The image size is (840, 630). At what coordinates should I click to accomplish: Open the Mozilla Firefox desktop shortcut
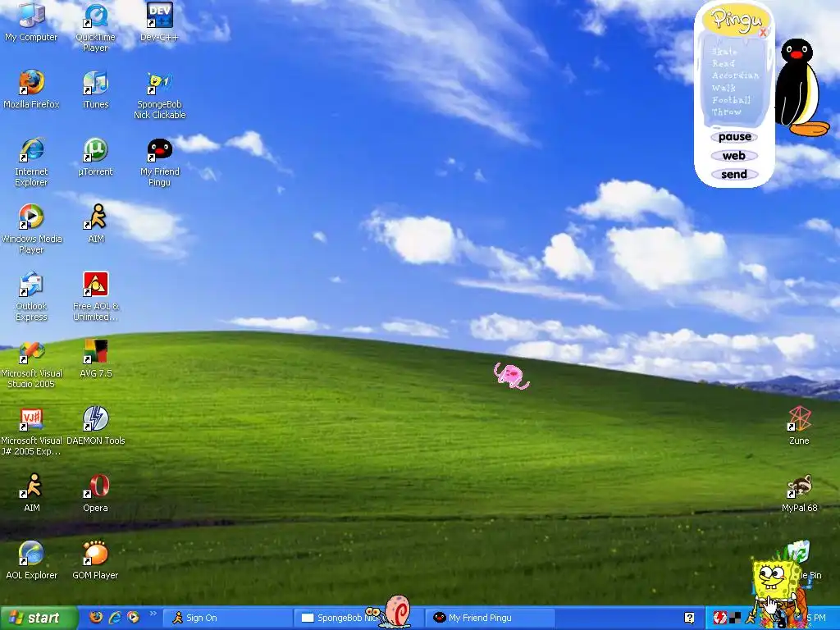tap(31, 89)
